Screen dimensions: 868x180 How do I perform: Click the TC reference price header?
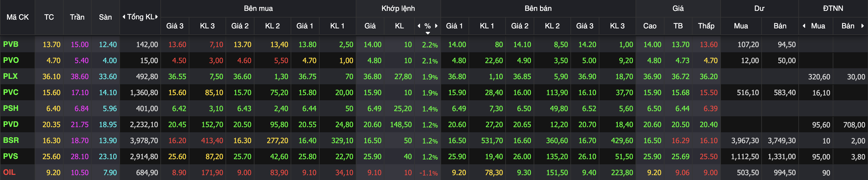click(49, 17)
